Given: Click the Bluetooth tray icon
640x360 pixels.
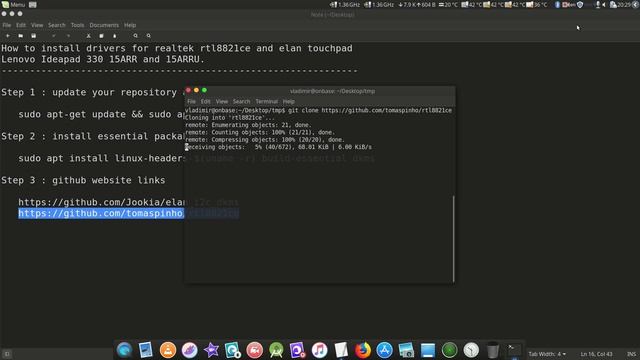Looking at the screenshot, I should click(x=557, y=4).
